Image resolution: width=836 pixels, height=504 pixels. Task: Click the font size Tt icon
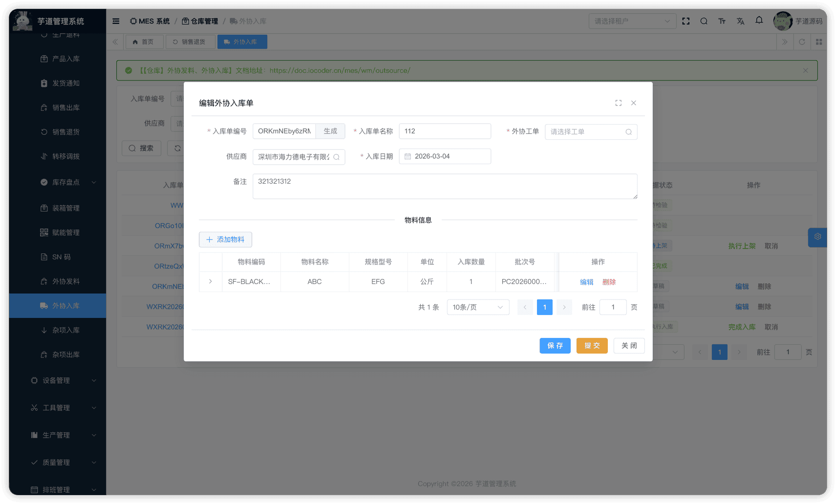point(722,21)
